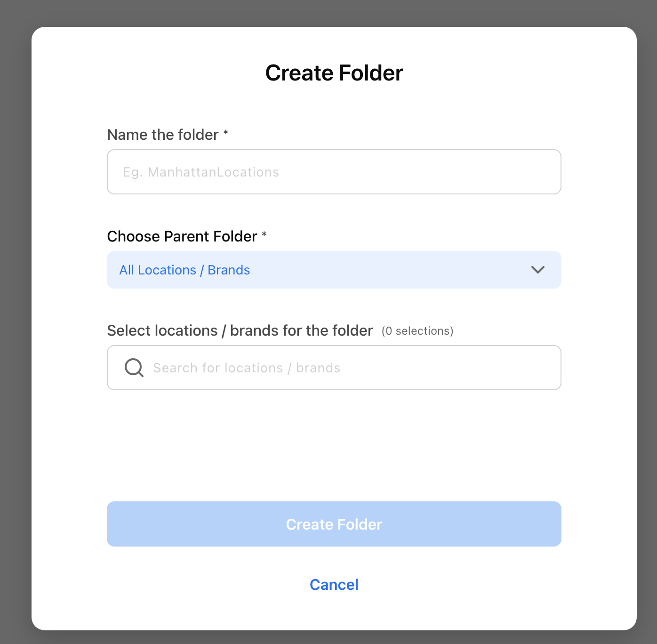Click the Eg. ManhattanLocations placeholder text

(x=201, y=172)
